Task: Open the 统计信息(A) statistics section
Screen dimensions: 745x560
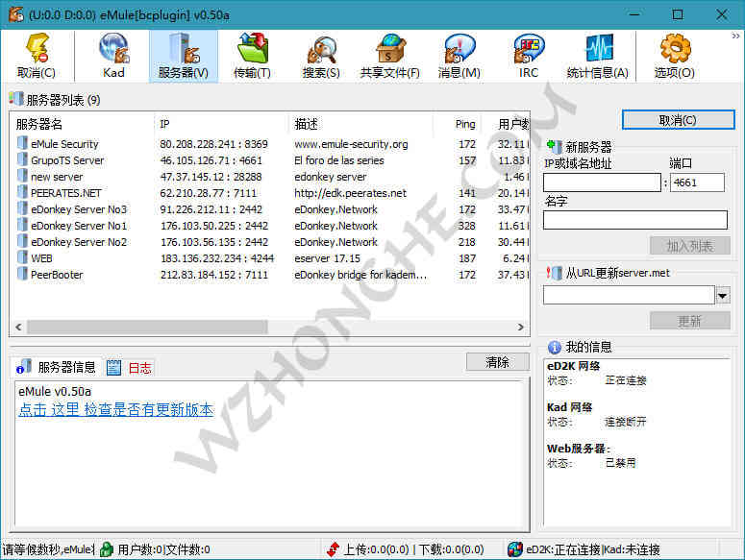Action: 597,56
